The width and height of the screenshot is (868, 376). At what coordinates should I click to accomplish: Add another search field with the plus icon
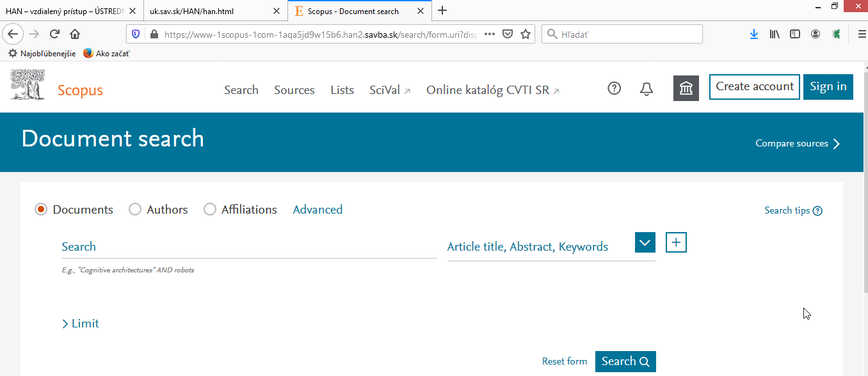click(676, 242)
